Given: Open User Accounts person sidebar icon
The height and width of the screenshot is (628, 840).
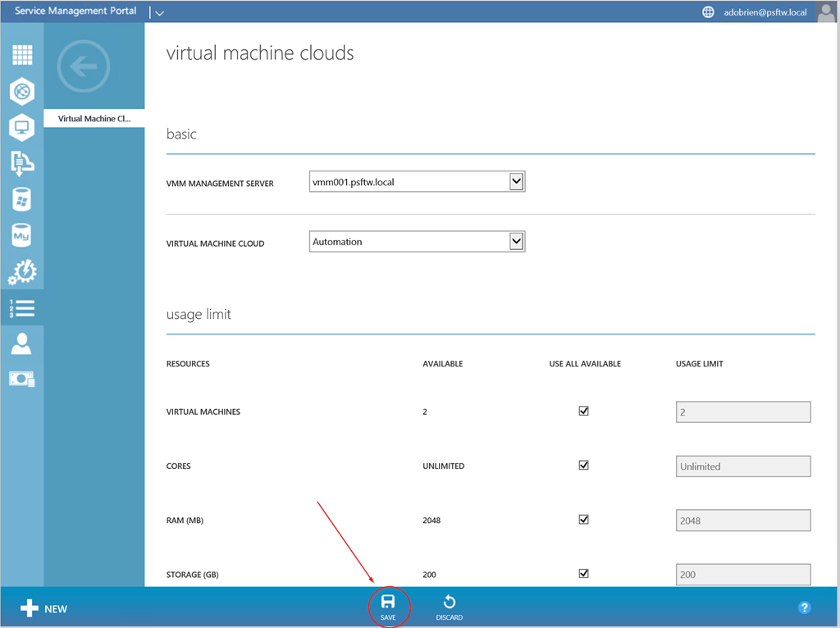Looking at the screenshot, I should pyautogui.click(x=21, y=344).
